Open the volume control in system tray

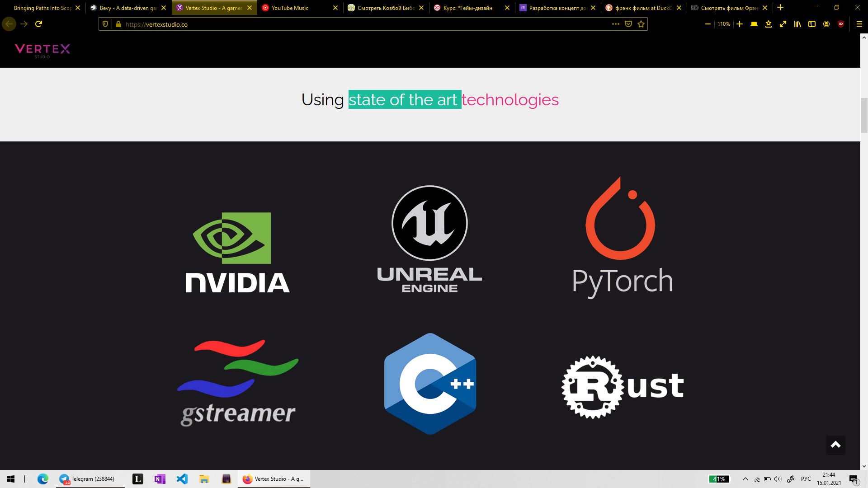[x=778, y=479]
